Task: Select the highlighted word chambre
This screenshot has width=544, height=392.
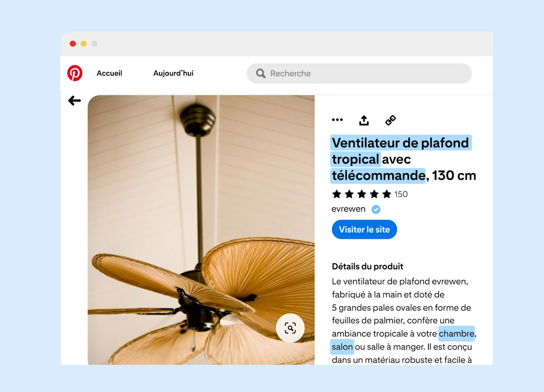Action: click(x=456, y=334)
